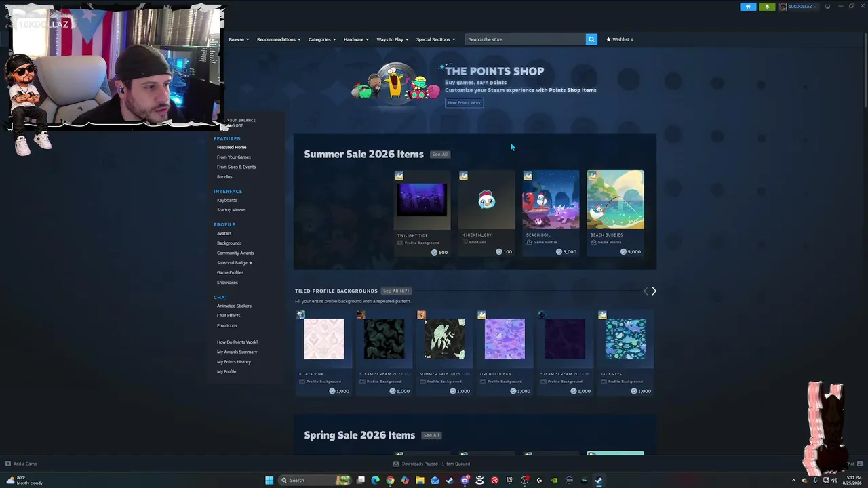Open the 10KDOLLAZ account dropdown

coord(798,7)
